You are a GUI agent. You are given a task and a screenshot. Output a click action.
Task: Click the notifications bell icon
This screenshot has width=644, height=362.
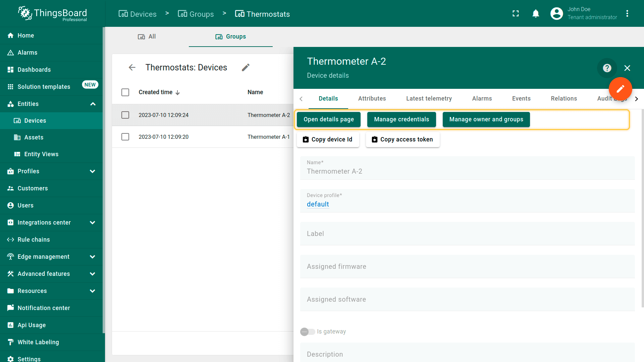pos(536,13)
